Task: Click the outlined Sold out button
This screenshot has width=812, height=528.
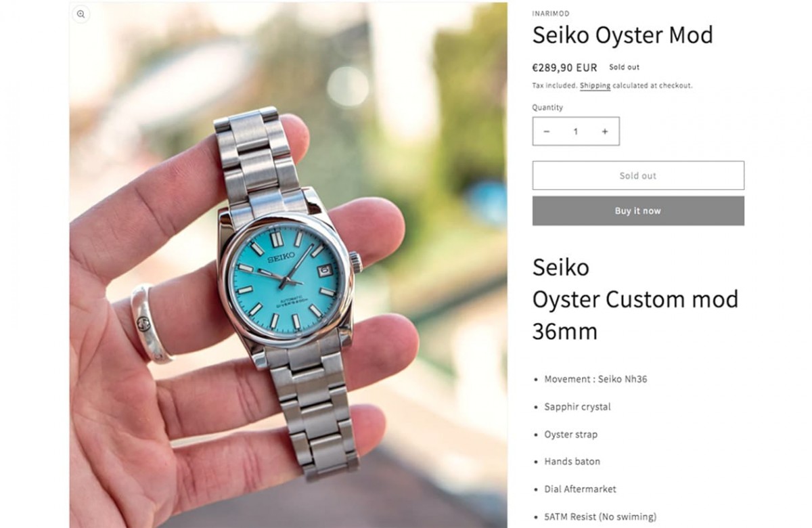Action: pos(638,175)
